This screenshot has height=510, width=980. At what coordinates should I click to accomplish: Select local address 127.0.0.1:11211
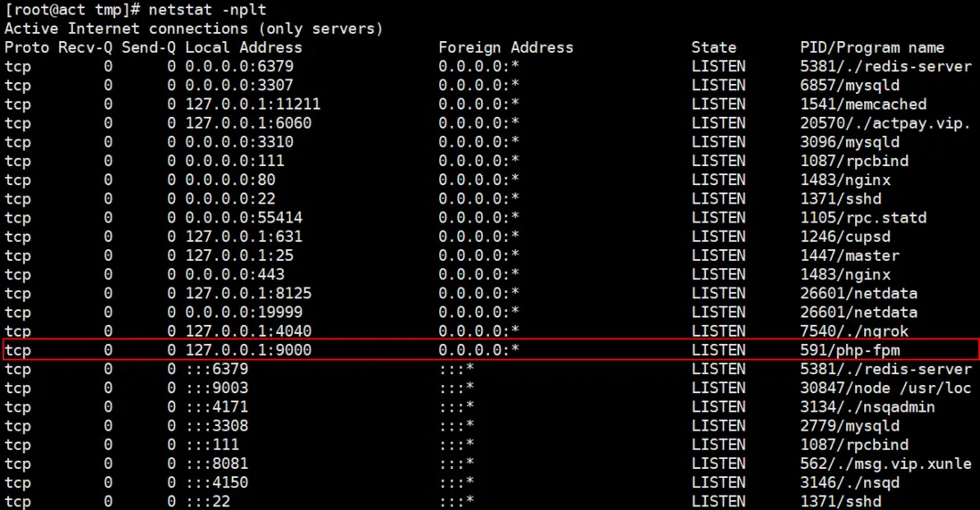[x=253, y=105]
